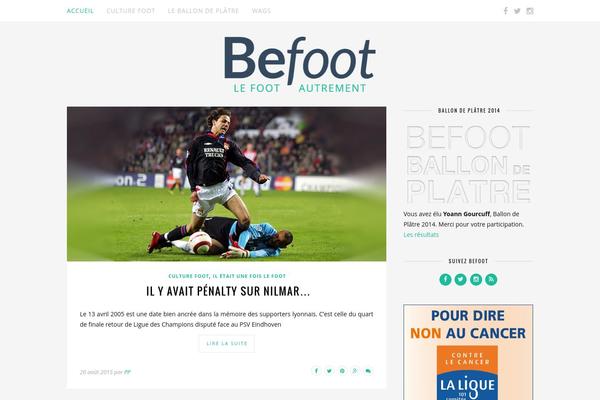The image size is (600, 400).
Task: Open the Culture Foot menu item
Action: (x=131, y=11)
